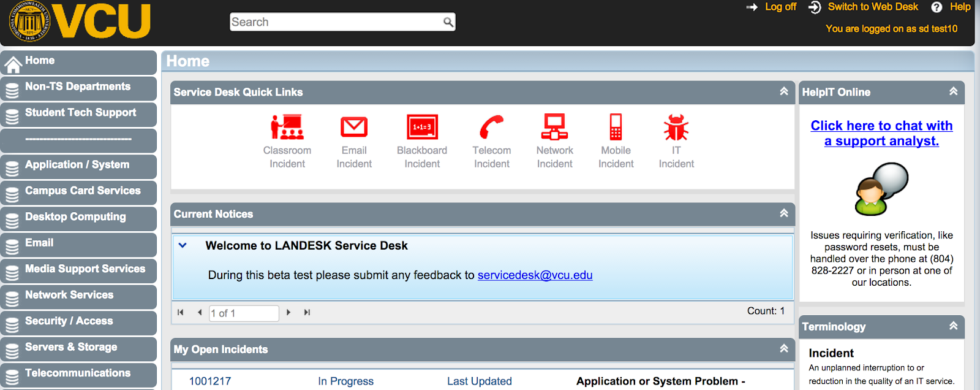This screenshot has width=980, height=390.
Task: Open Security / Access in the sidebar
Action: (x=78, y=323)
